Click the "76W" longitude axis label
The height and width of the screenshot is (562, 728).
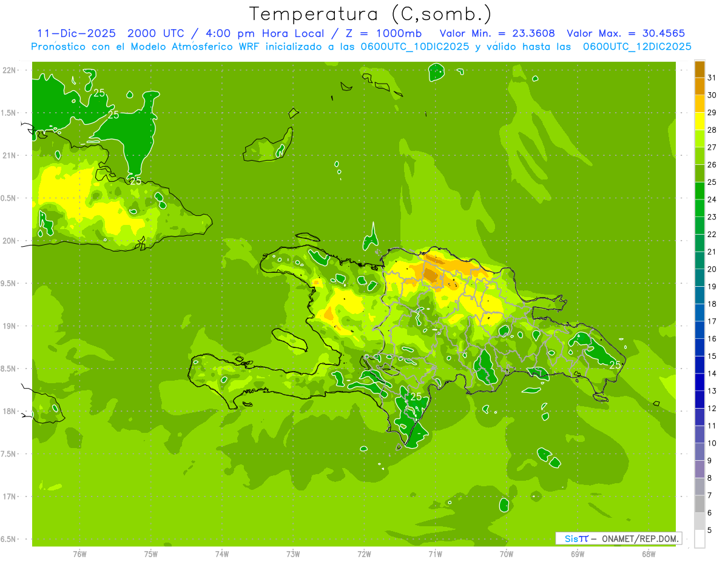[79, 554]
